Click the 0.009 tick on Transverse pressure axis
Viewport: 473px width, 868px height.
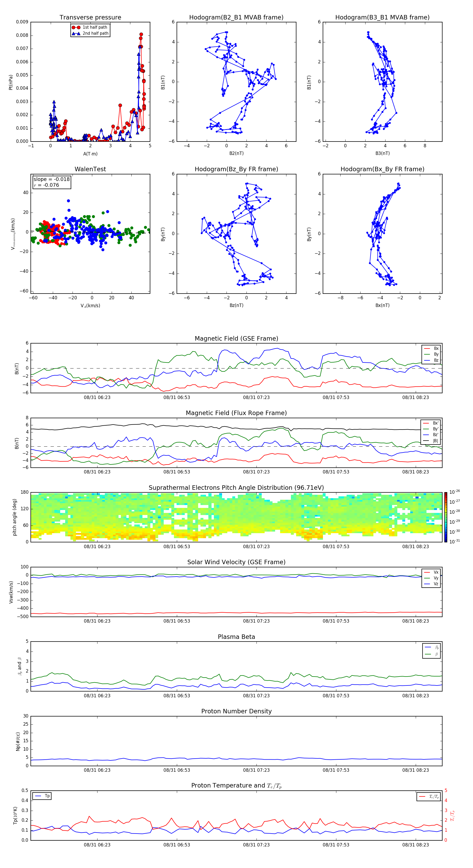click(x=22, y=22)
